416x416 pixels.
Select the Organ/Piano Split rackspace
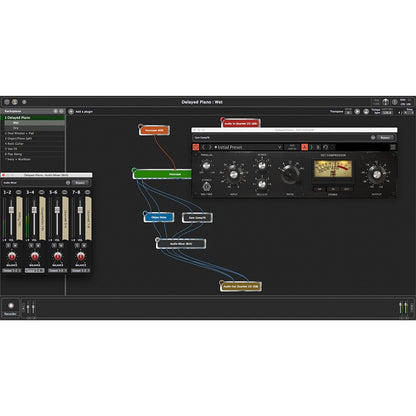[x=33, y=138]
